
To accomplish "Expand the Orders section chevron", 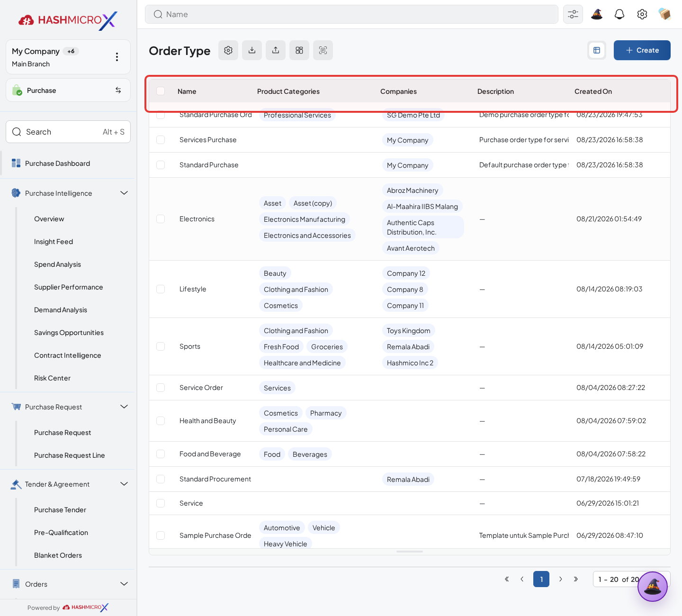I will coord(124,584).
